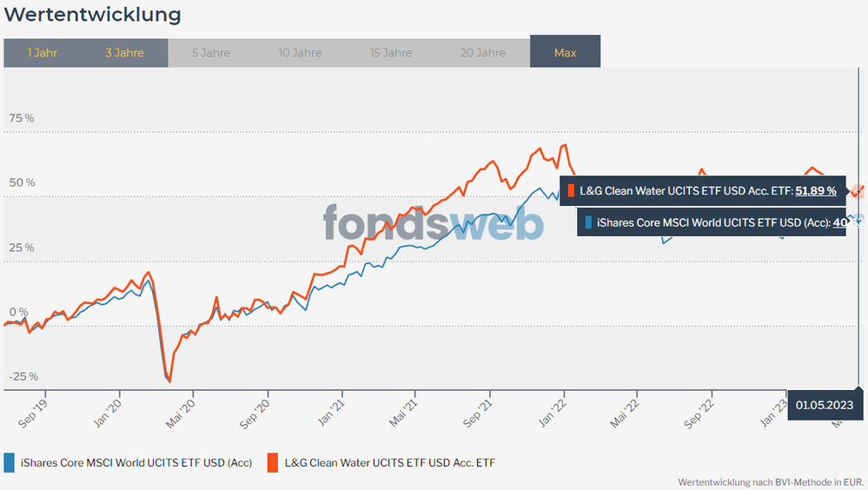This screenshot has width=868, height=490.
Task: Open the Max time range tab
Action: point(565,53)
